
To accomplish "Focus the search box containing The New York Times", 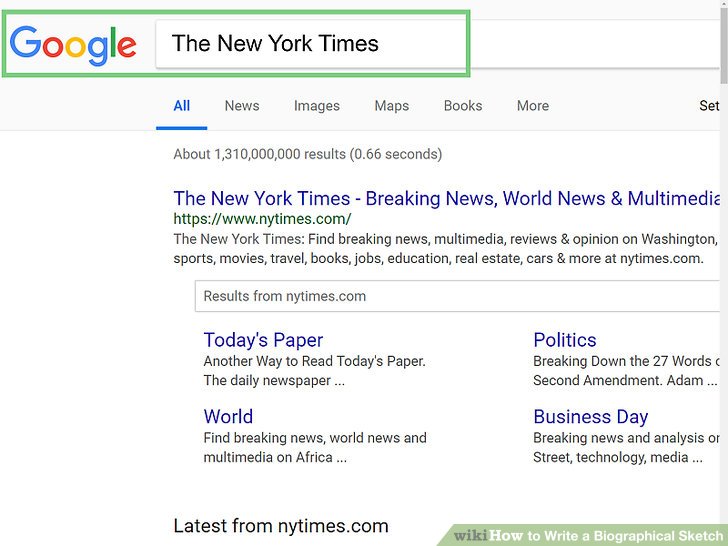I will pos(310,44).
